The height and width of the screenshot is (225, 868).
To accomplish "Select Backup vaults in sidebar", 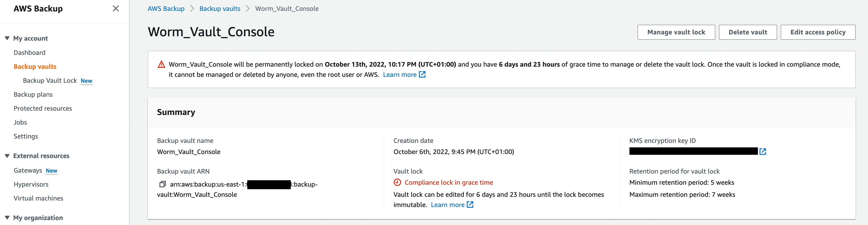I will click(x=35, y=67).
